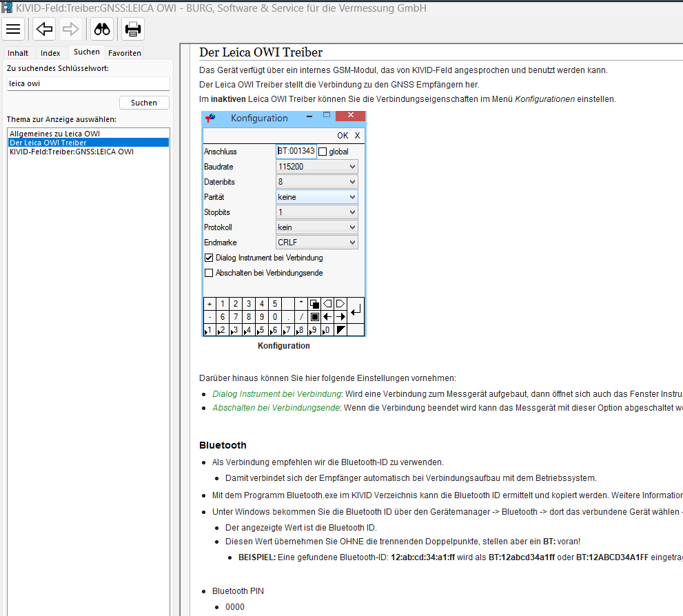This screenshot has height=616, width=683.
Task: Open the hamburger menu in toolbar
Action: pos(14,29)
